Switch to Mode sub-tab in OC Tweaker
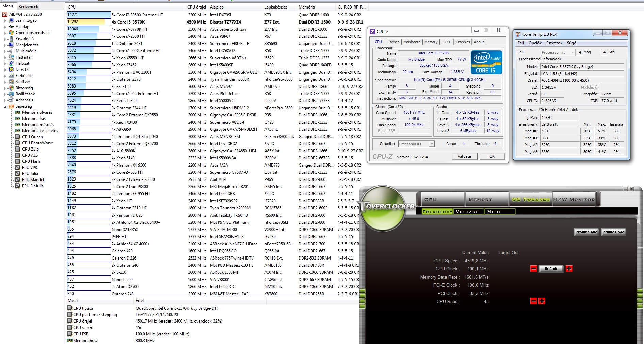This screenshot has height=344, width=644. (499, 212)
